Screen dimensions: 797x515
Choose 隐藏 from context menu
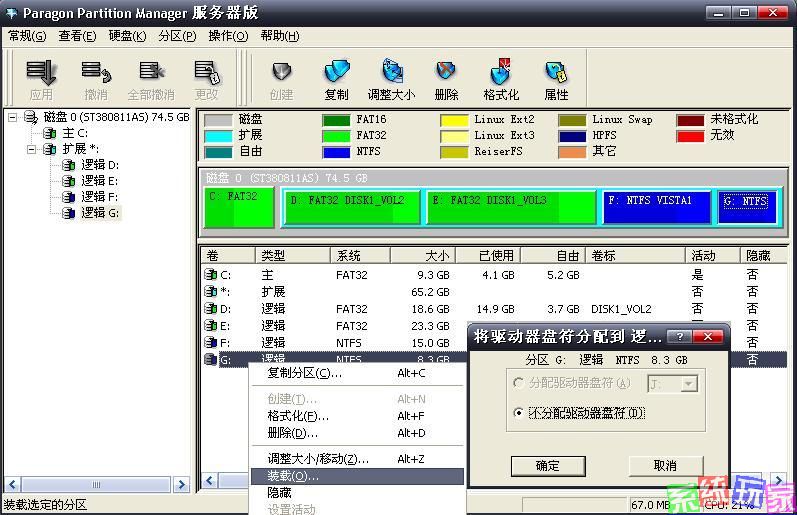(358, 493)
